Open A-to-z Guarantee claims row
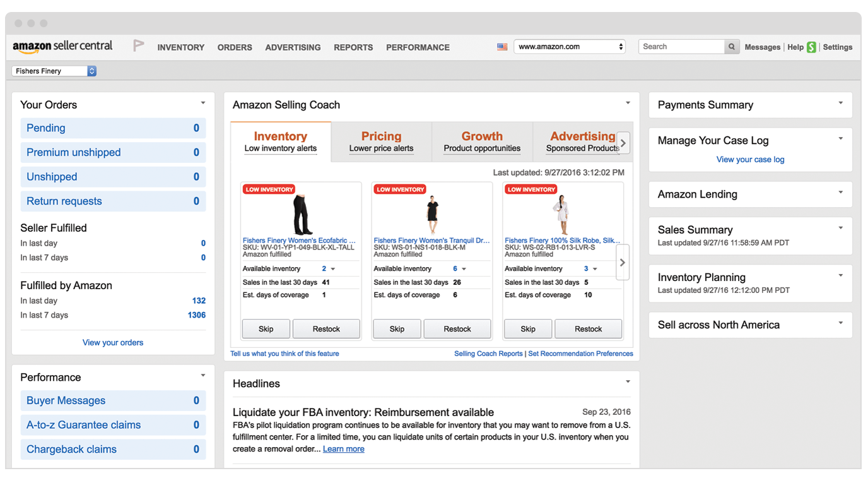Image resolution: width=868 pixels, height=490 pixels. pos(114,425)
